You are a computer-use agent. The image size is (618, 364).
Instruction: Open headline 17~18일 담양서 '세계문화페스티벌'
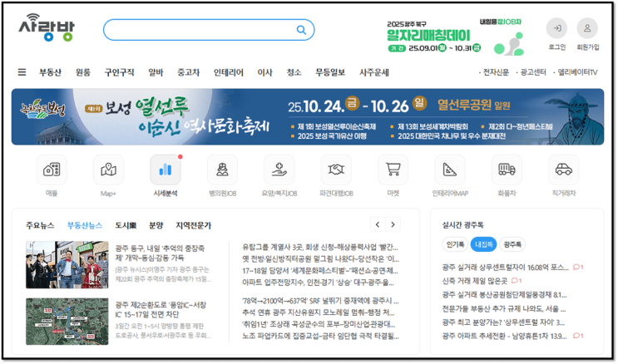tap(320, 271)
